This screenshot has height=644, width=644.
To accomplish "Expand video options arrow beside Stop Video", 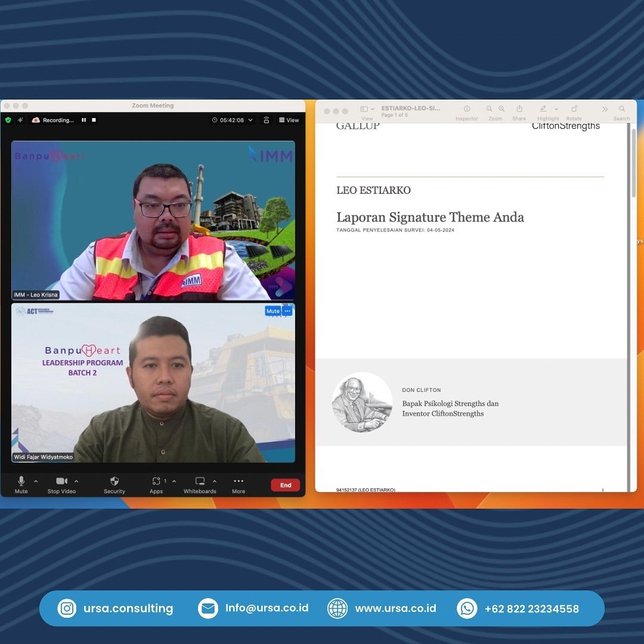I will (76, 481).
